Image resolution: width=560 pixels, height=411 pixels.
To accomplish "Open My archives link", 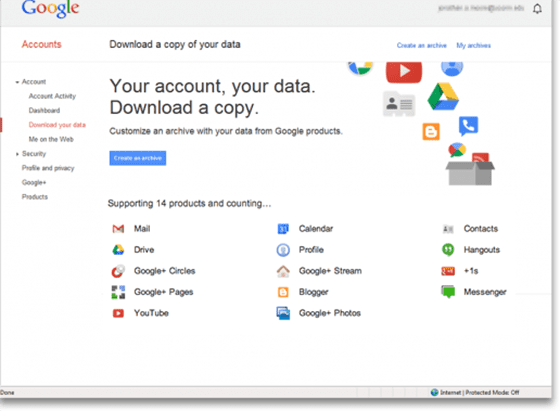I will pyautogui.click(x=473, y=45).
